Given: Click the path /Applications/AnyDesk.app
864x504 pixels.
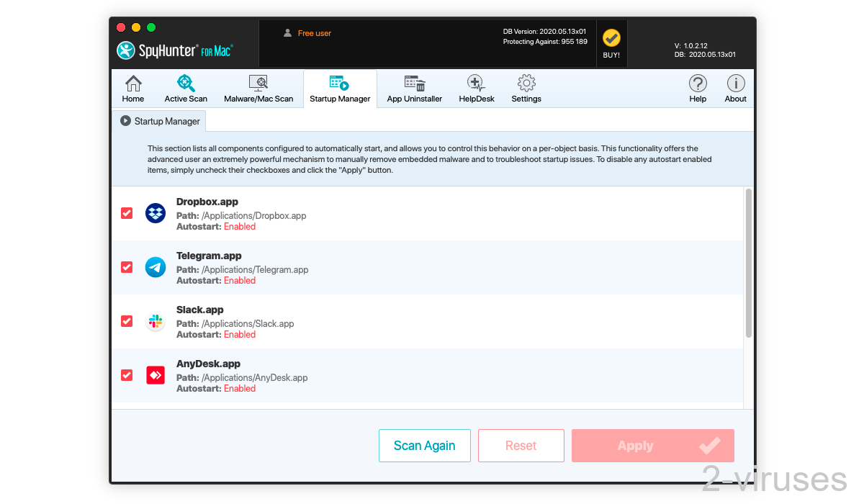Looking at the screenshot, I should pos(255,377).
